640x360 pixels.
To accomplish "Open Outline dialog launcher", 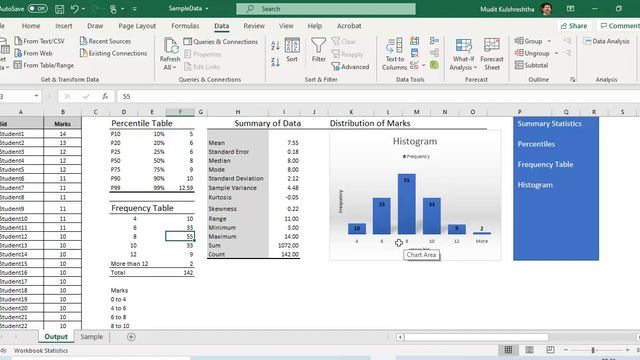I will [x=573, y=80].
